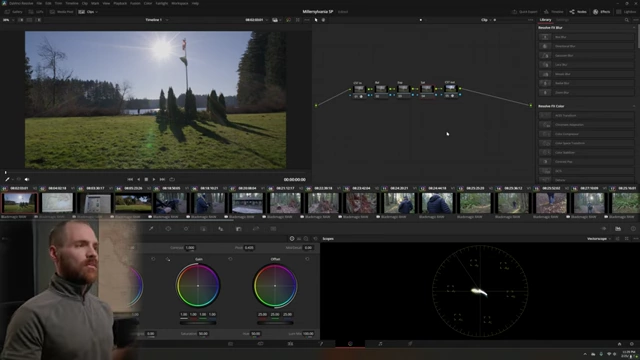Toggle the Nodes panel
The image size is (640, 360).
[578, 12]
